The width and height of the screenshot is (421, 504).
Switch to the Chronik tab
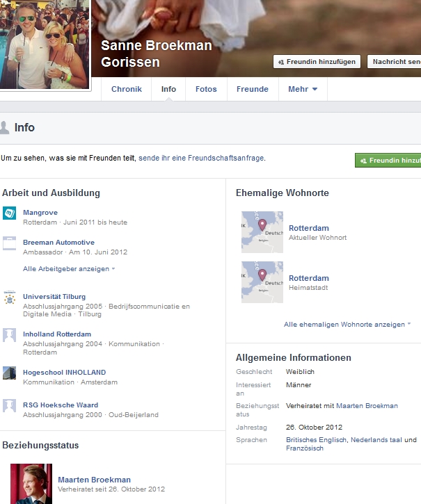coord(127,89)
